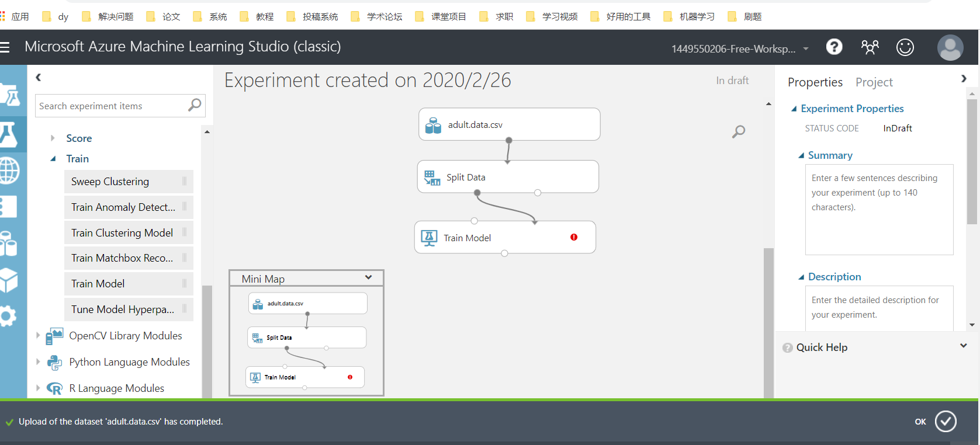980x445 pixels.
Task: Click Train Model left input port
Action: click(475, 221)
